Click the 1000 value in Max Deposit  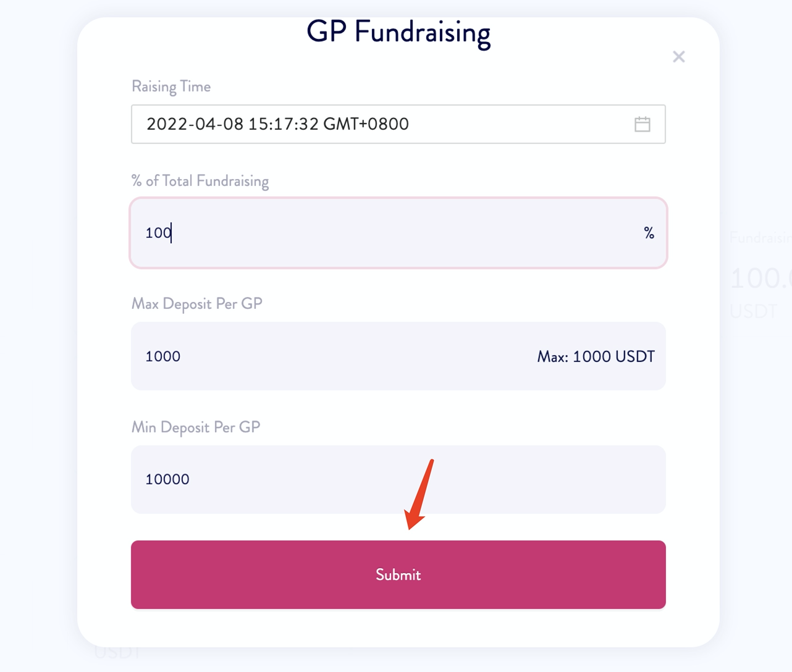[163, 356]
